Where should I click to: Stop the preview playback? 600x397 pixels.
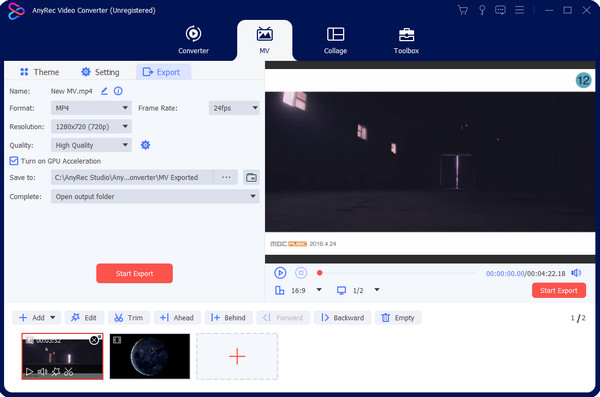tap(301, 273)
